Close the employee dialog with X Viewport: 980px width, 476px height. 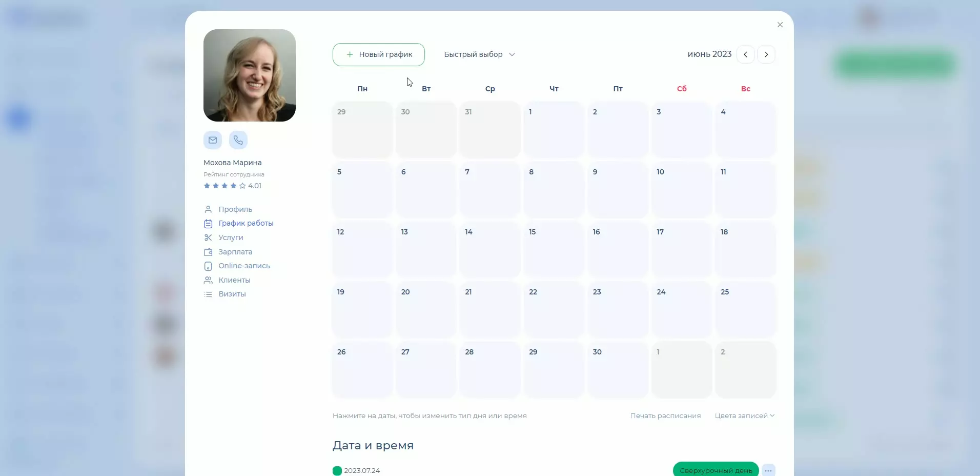pos(780,25)
